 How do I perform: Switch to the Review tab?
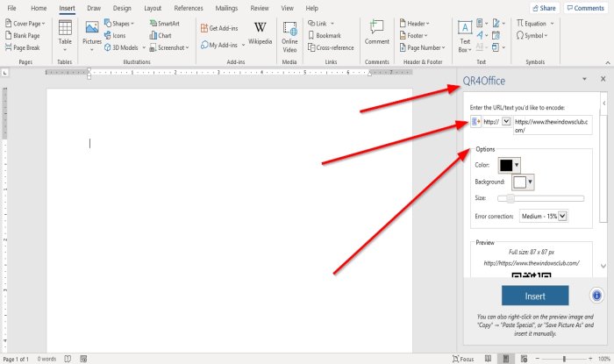coord(260,8)
